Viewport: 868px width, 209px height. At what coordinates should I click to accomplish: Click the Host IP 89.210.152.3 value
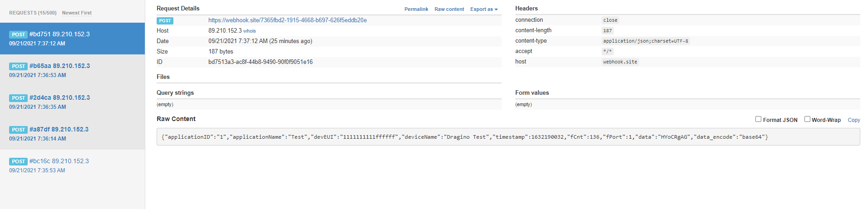(x=225, y=31)
